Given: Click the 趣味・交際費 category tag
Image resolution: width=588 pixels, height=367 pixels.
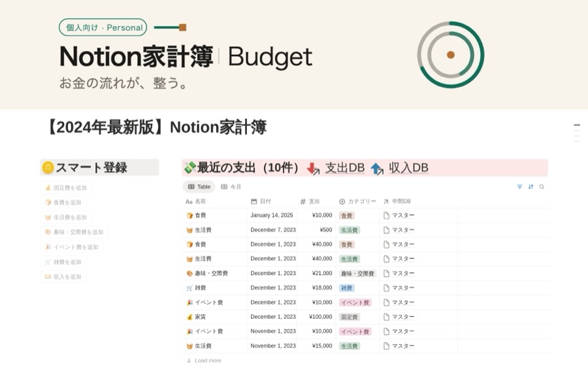Looking at the screenshot, I should coord(358,274).
